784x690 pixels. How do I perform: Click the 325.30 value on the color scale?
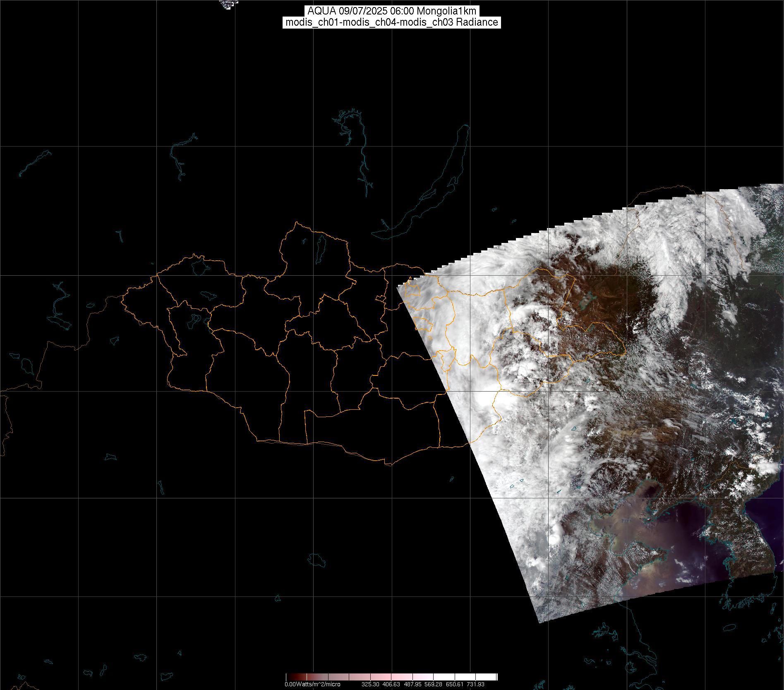[371, 684]
